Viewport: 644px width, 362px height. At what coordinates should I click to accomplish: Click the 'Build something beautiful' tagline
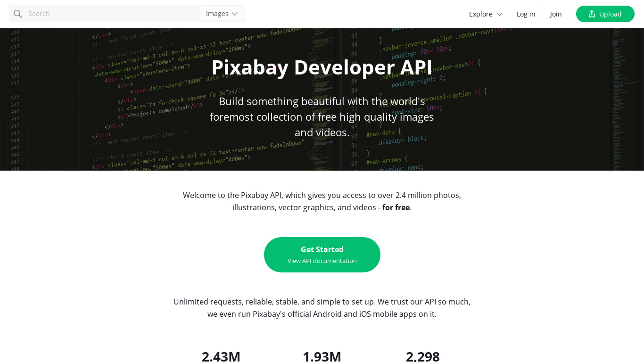click(322, 117)
